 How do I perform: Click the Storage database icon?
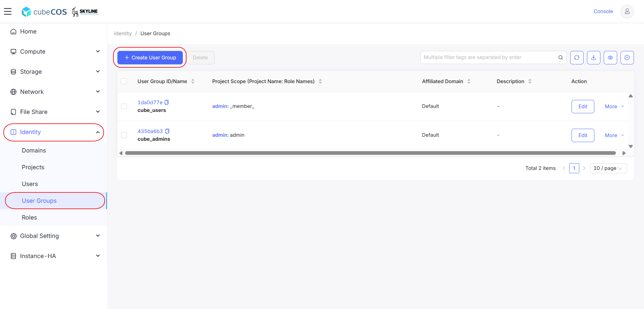click(x=13, y=72)
